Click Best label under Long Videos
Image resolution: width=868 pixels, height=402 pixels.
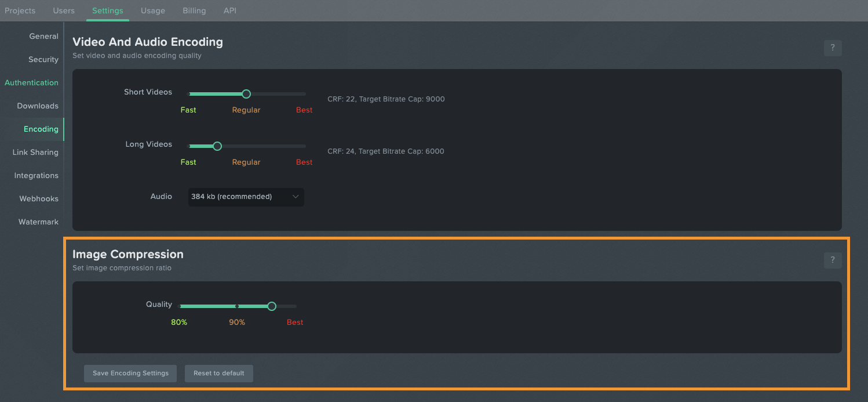coord(304,162)
